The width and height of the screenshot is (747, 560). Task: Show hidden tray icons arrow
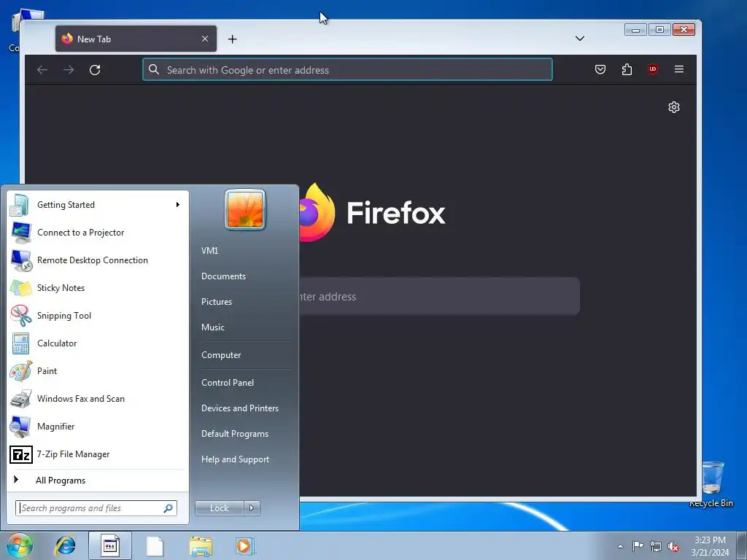pyautogui.click(x=620, y=546)
